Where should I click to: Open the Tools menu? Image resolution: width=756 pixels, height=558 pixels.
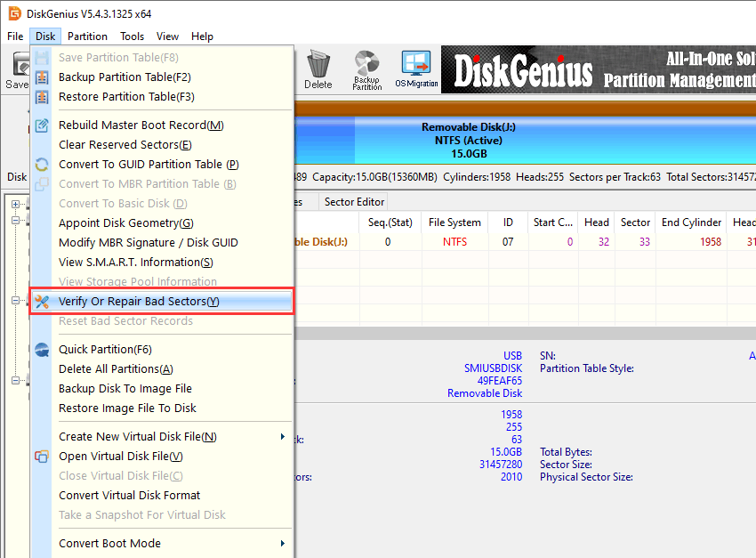point(133,36)
